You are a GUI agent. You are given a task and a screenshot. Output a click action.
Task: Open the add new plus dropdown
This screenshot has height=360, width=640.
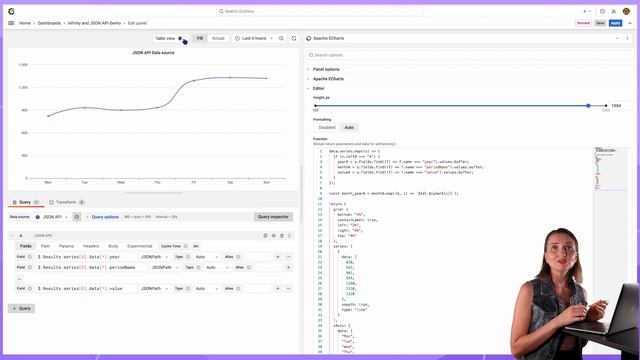(x=587, y=11)
